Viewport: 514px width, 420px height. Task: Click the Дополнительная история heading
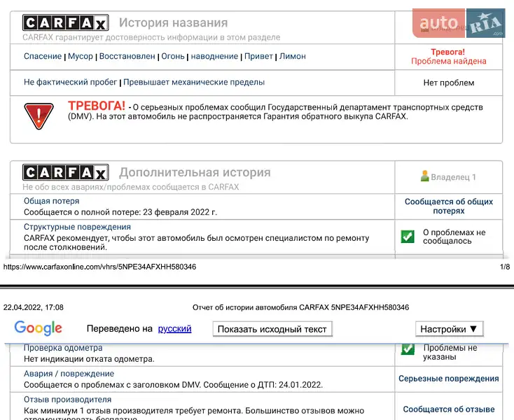coord(195,172)
